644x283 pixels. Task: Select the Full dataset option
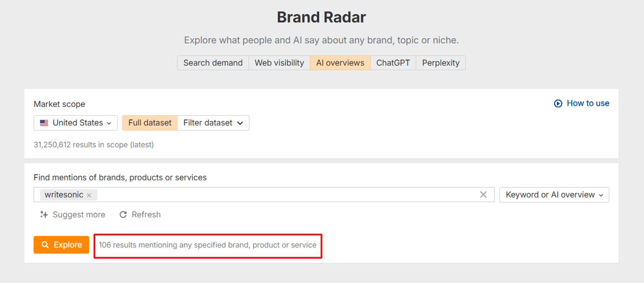(150, 123)
